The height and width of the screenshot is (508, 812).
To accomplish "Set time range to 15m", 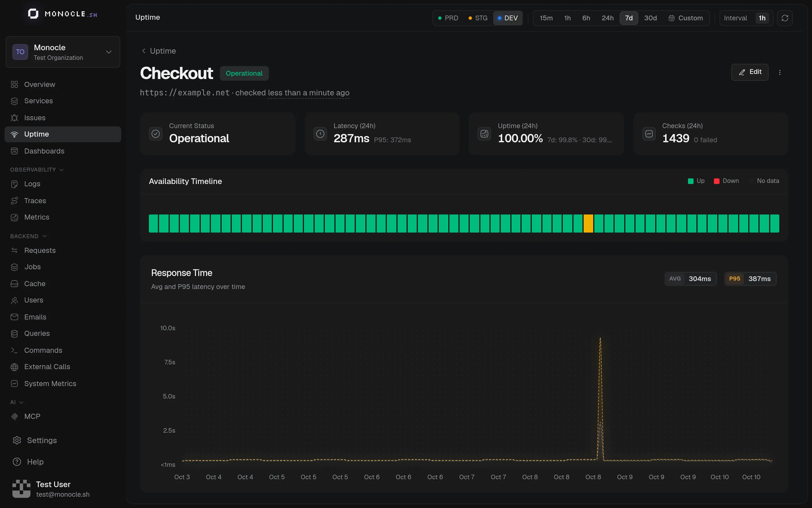I will [x=546, y=18].
